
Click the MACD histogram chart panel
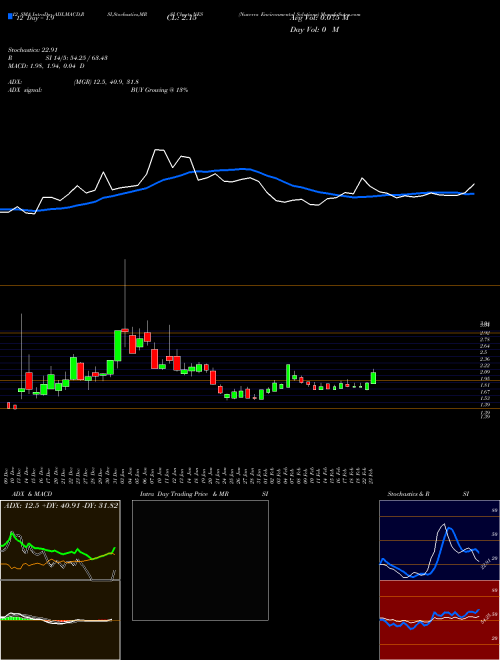pos(60,620)
